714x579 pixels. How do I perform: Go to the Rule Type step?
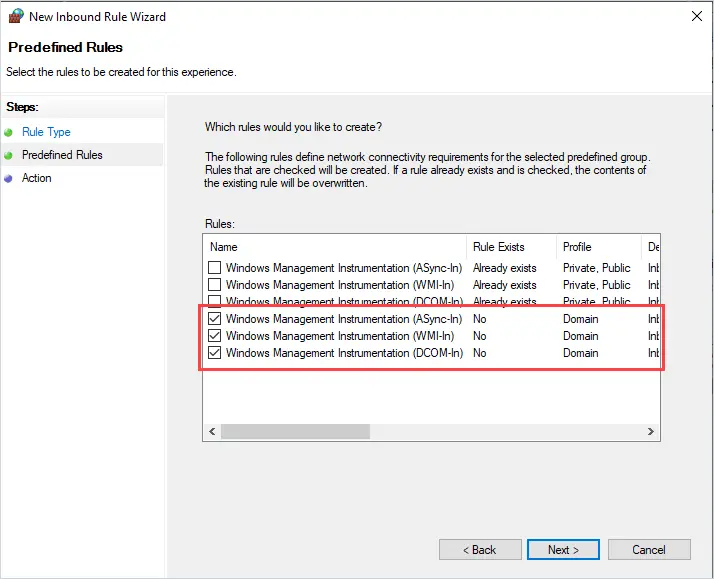coord(46,132)
